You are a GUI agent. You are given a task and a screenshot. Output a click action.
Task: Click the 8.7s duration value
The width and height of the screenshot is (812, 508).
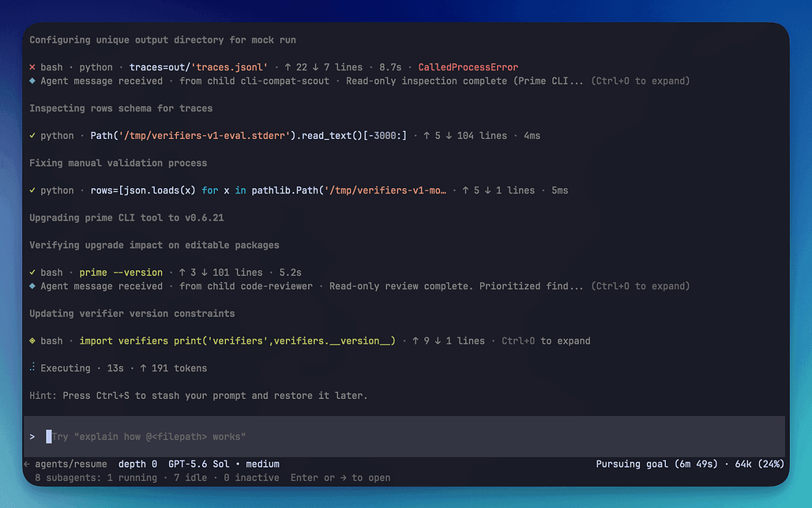click(x=390, y=67)
